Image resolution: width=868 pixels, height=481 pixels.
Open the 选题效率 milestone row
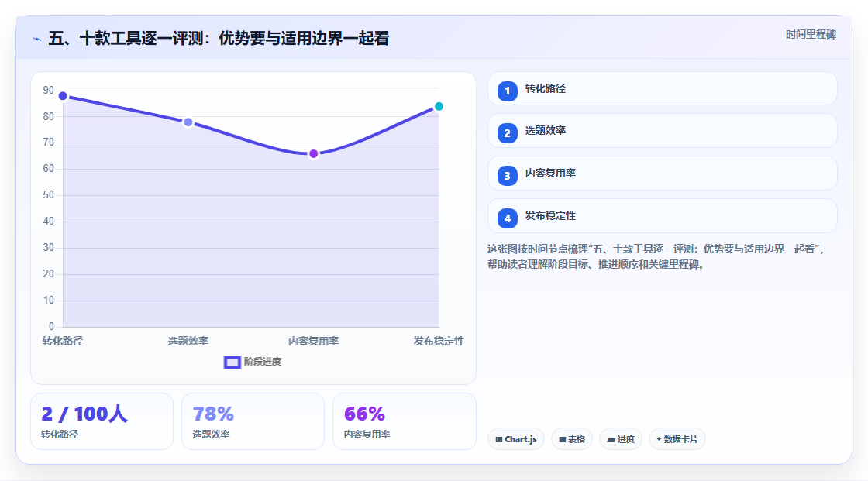click(662, 131)
